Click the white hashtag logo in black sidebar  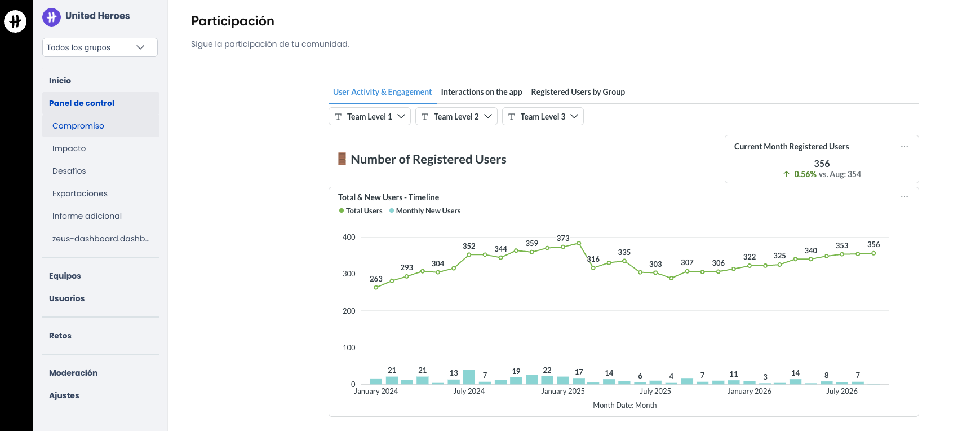[15, 21]
